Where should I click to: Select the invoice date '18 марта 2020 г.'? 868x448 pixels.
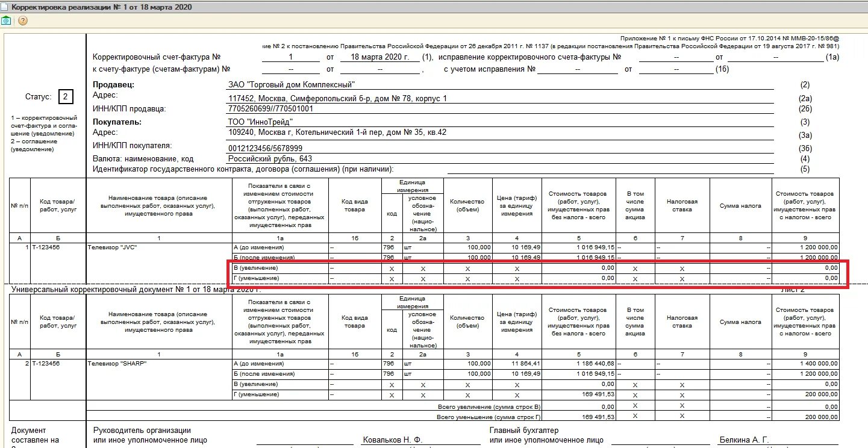tap(379, 57)
